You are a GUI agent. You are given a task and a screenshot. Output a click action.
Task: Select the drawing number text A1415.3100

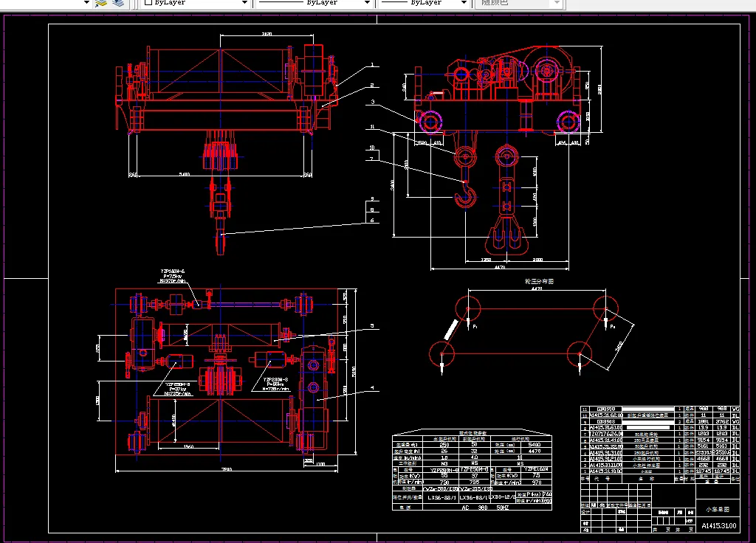click(x=719, y=525)
